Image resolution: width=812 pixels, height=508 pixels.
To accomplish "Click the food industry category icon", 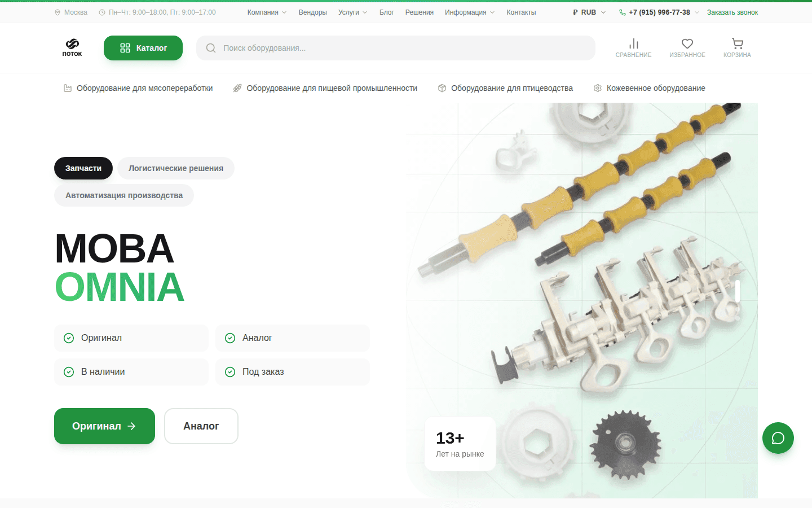I will tap(237, 88).
